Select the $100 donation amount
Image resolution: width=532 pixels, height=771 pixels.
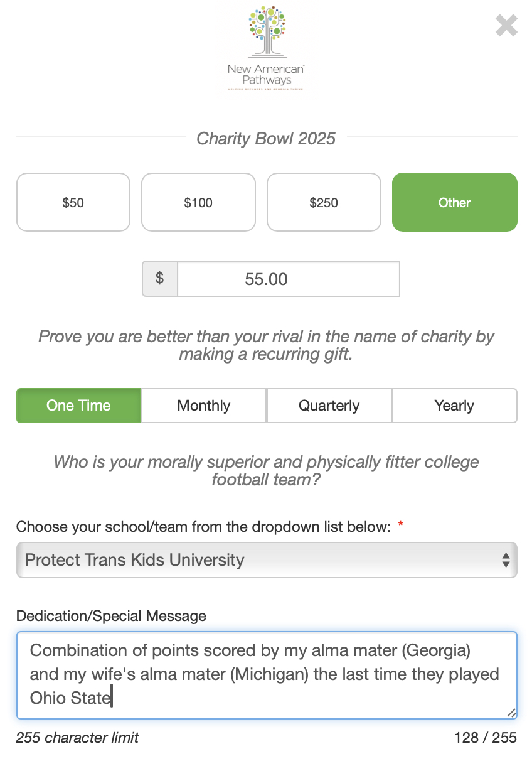pos(198,202)
